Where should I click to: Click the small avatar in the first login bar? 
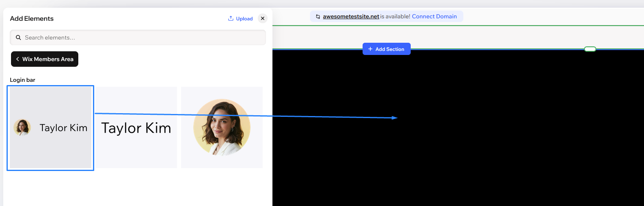point(22,127)
